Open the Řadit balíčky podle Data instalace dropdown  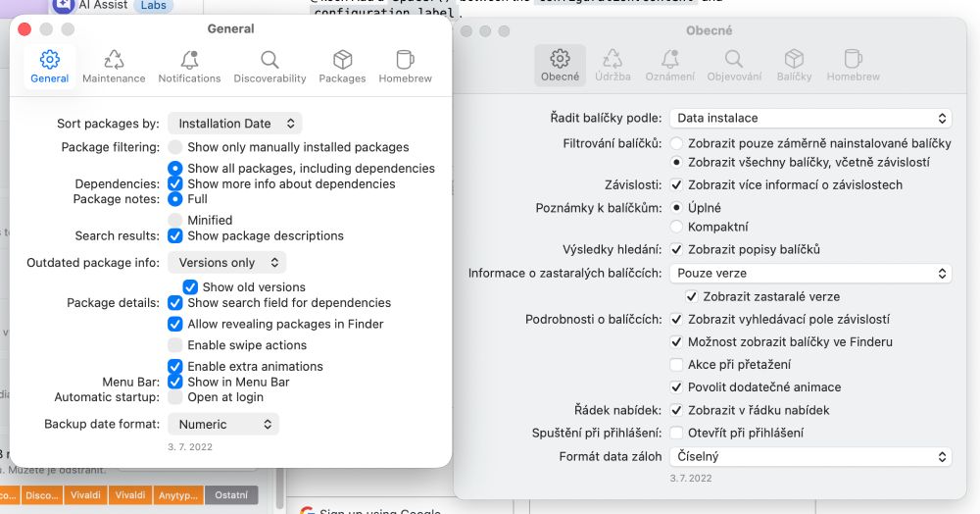point(810,118)
